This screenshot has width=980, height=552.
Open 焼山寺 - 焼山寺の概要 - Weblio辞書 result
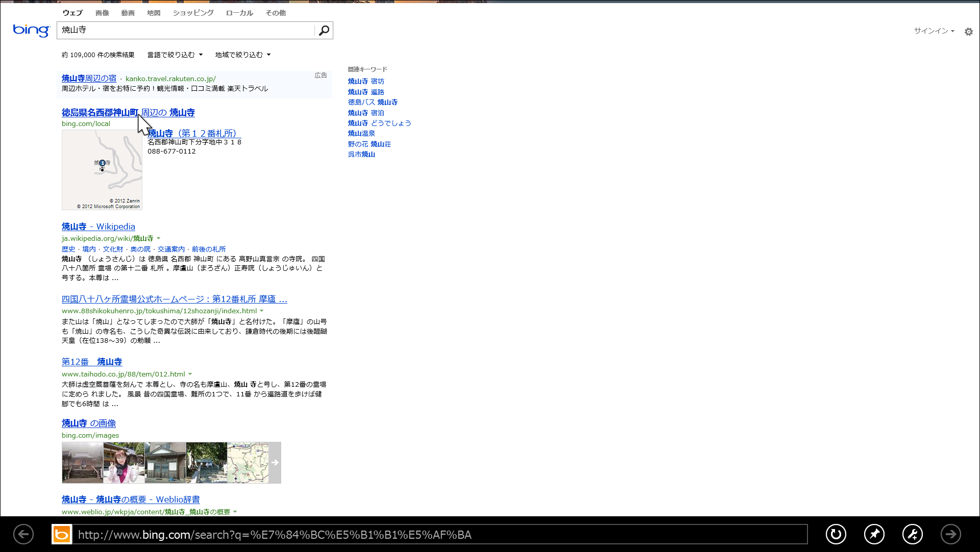131,500
